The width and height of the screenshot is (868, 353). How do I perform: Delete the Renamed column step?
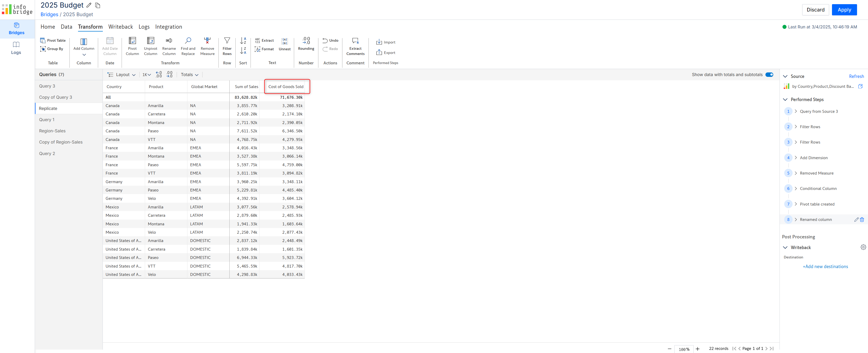click(861, 220)
